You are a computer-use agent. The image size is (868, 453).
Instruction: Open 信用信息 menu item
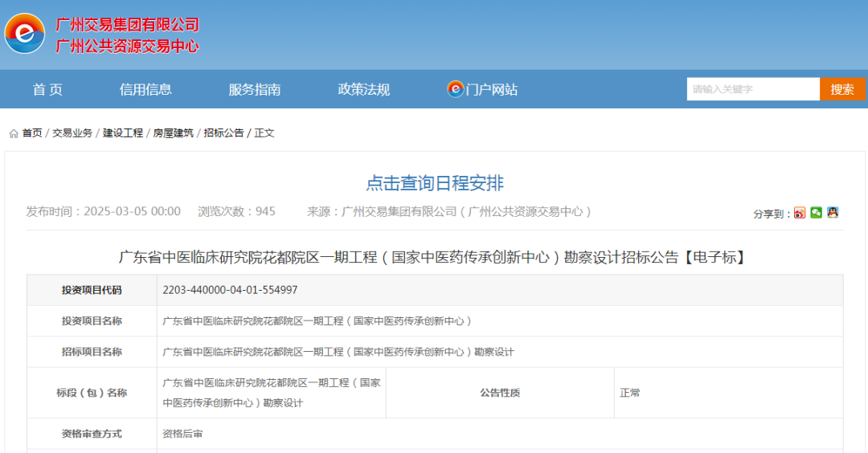tap(145, 90)
